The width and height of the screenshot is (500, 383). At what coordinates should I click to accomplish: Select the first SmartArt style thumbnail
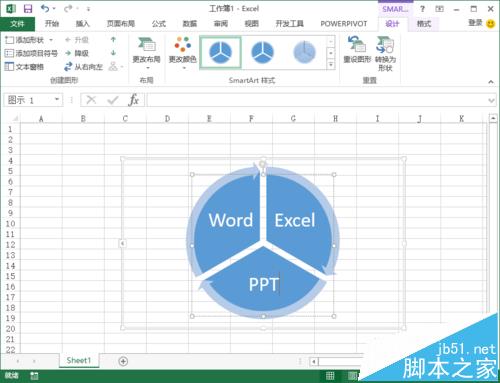coord(220,52)
